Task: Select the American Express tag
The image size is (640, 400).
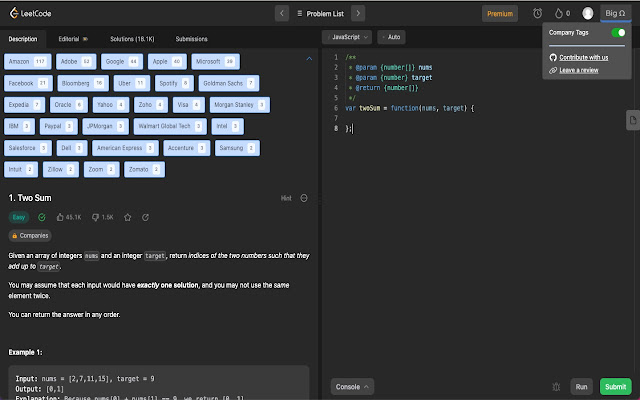Action: [125, 148]
